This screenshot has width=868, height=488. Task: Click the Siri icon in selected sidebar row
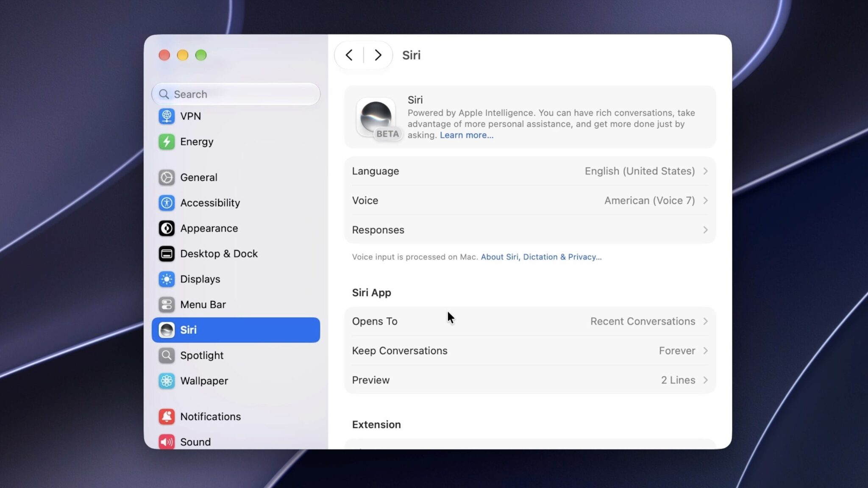pos(167,330)
